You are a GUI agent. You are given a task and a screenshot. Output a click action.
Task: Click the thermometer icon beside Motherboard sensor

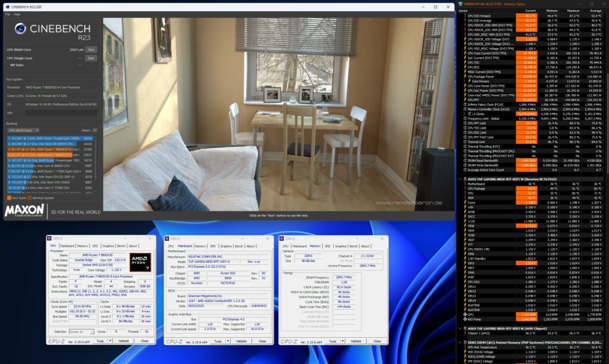click(x=465, y=184)
